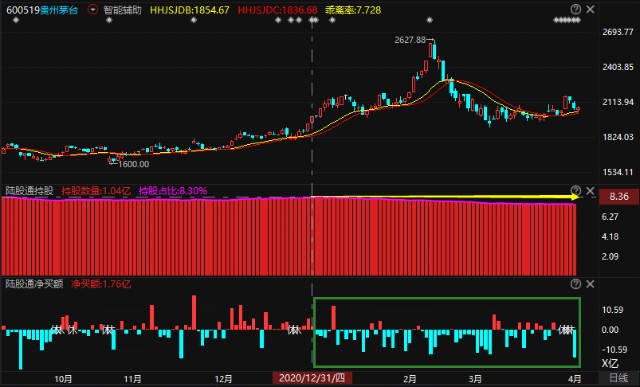Click the 持股占比:8.30% value
This screenshot has height=387, width=640.
173,191
